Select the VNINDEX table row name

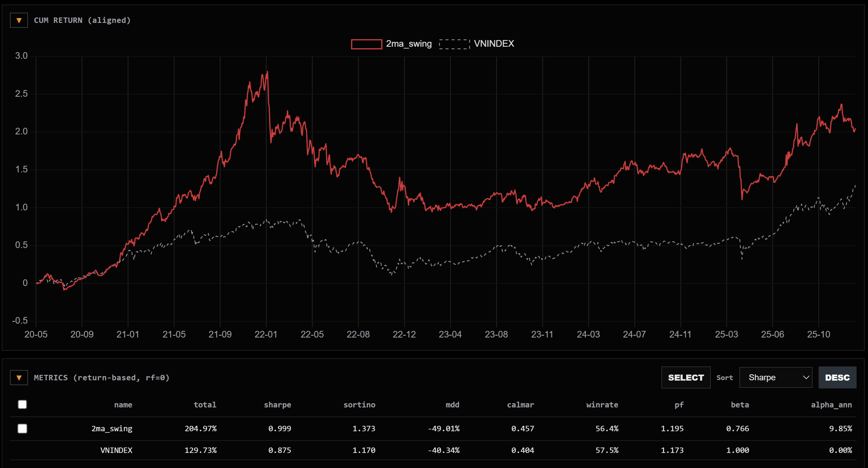pyautogui.click(x=116, y=450)
